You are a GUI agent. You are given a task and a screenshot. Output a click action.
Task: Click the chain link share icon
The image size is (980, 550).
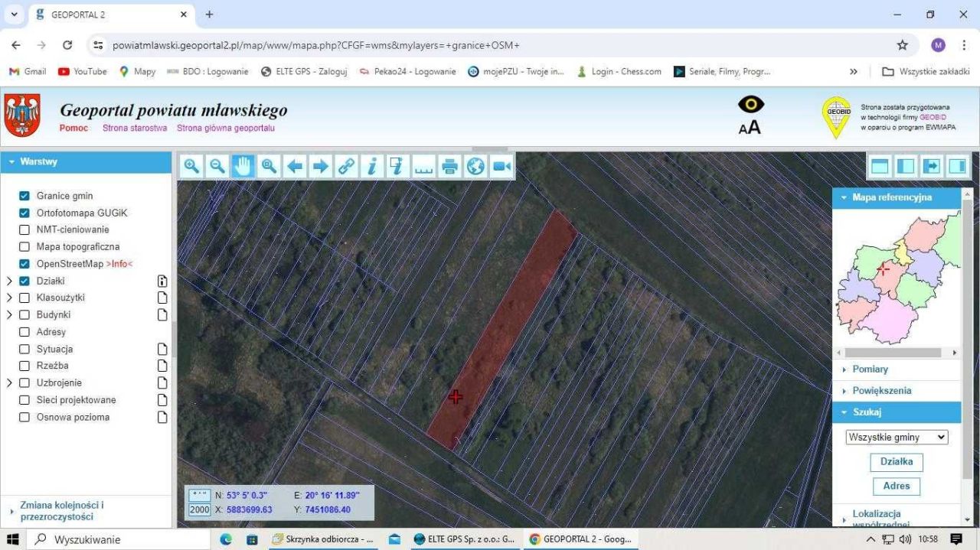[346, 166]
